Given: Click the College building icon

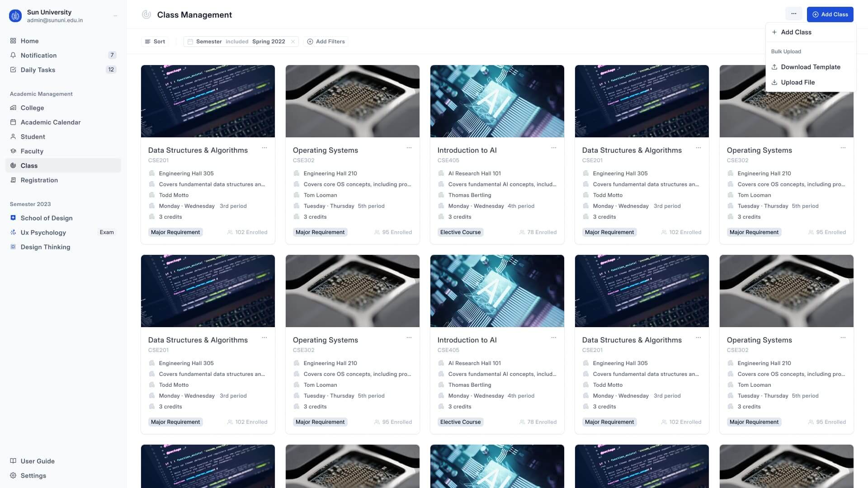Looking at the screenshot, I should pos(13,108).
